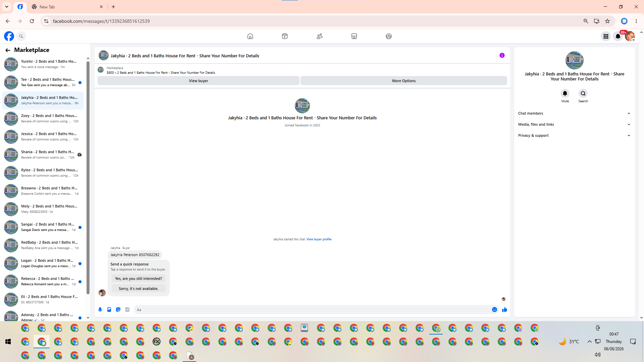This screenshot has height=362, width=644.
Task: Open Mely conversation in the list
Action: (43, 209)
